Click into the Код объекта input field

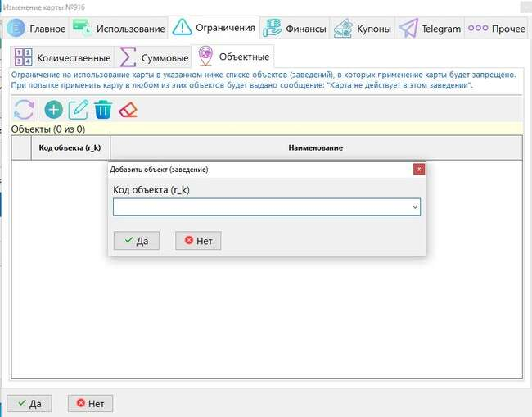(x=262, y=208)
